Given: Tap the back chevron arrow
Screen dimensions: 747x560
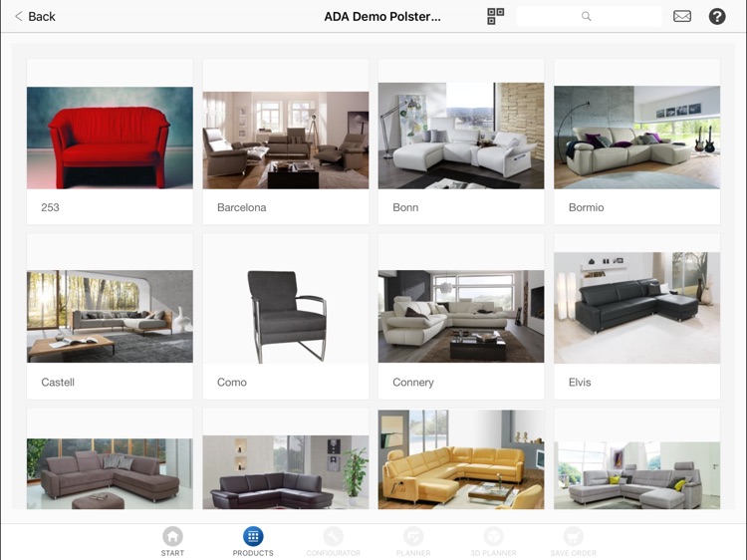Looking at the screenshot, I should 19,16.
